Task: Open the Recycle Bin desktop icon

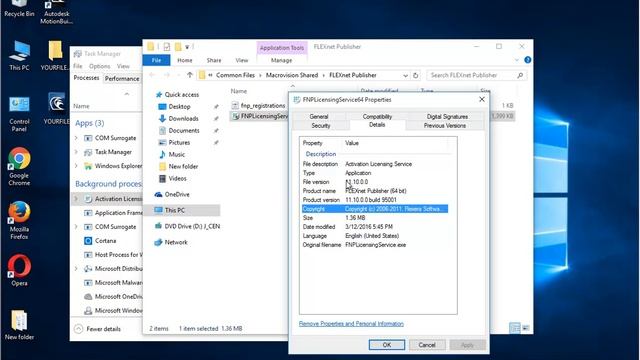Action: 19,8
